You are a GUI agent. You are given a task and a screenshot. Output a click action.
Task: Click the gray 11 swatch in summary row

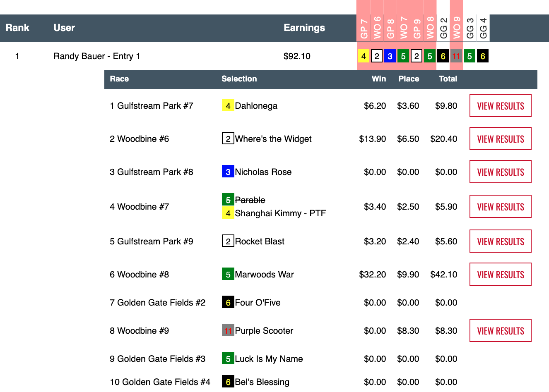tap(456, 56)
